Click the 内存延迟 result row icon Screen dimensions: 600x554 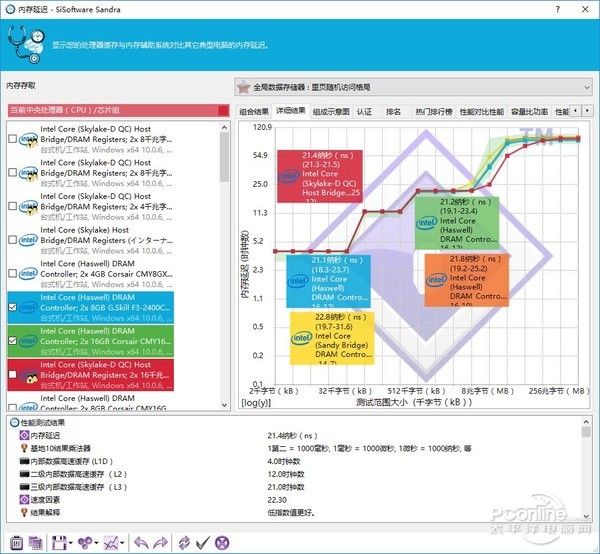coord(24,435)
